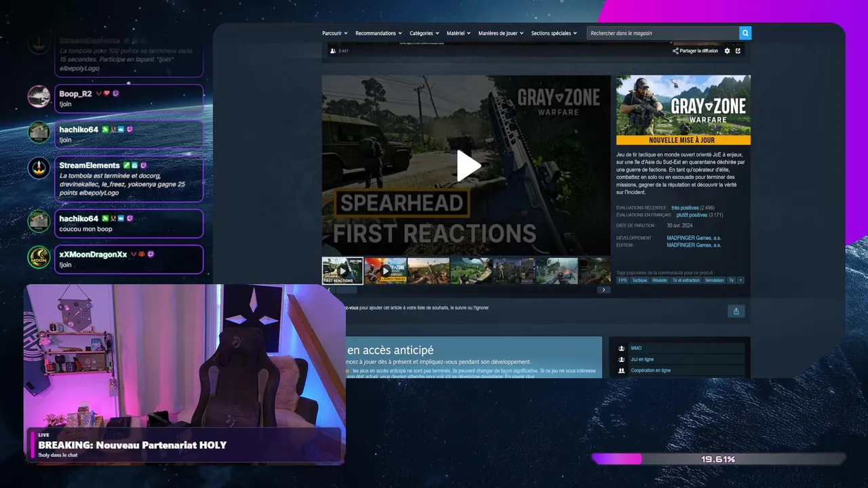
Task: Click the JcJ en ligne feature icon
Action: 622,360
